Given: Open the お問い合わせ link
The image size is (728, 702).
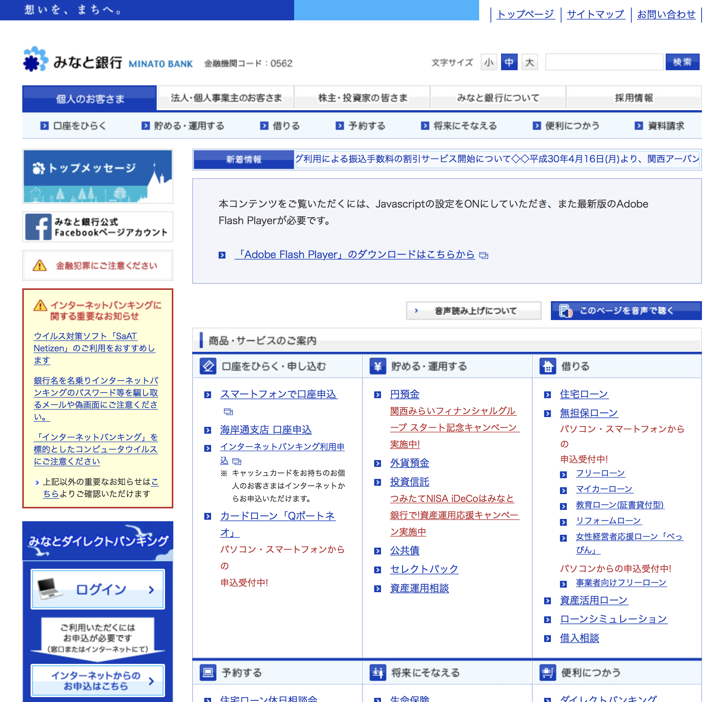Looking at the screenshot, I should pyautogui.click(x=666, y=14).
